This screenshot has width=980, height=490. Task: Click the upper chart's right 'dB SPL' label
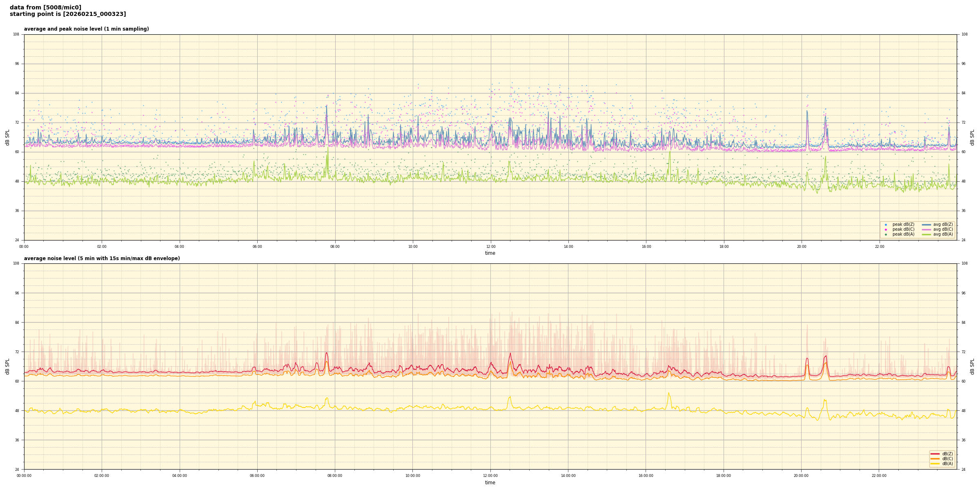click(x=972, y=137)
